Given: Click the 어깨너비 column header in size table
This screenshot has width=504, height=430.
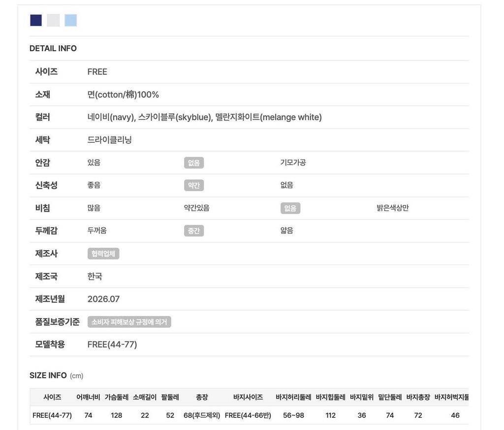Looking at the screenshot, I should coord(88,397).
